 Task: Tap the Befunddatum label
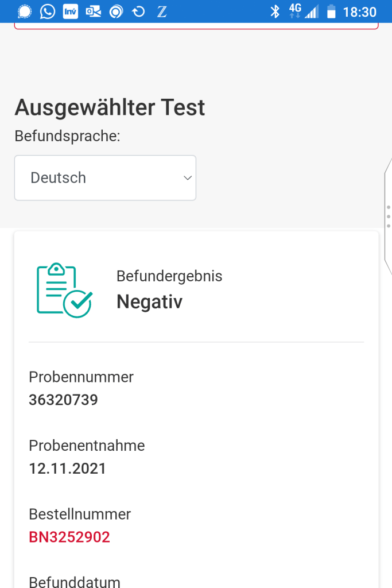point(75,582)
